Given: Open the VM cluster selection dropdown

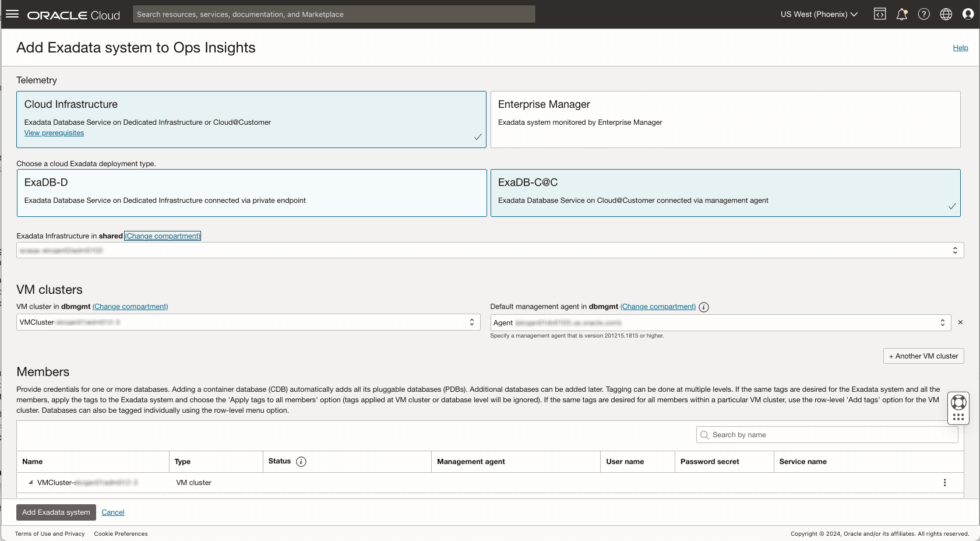Looking at the screenshot, I should [248, 322].
